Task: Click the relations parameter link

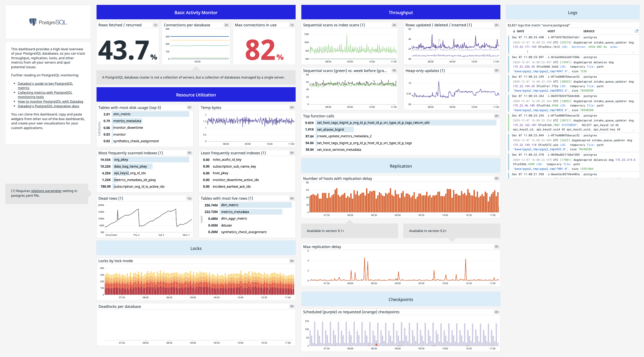Action: click(x=46, y=191)
